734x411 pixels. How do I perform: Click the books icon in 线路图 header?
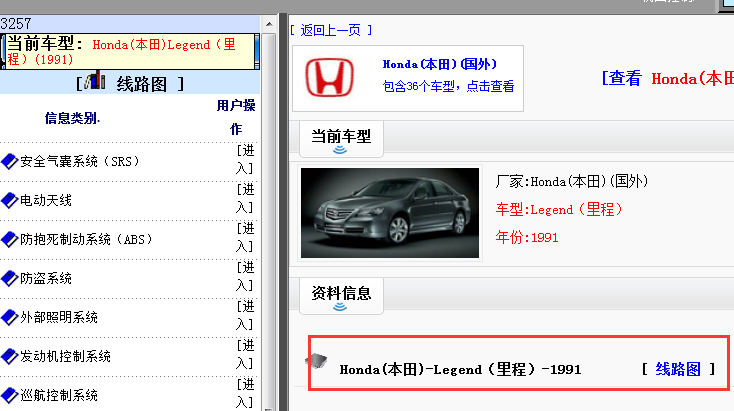point(95,80)
